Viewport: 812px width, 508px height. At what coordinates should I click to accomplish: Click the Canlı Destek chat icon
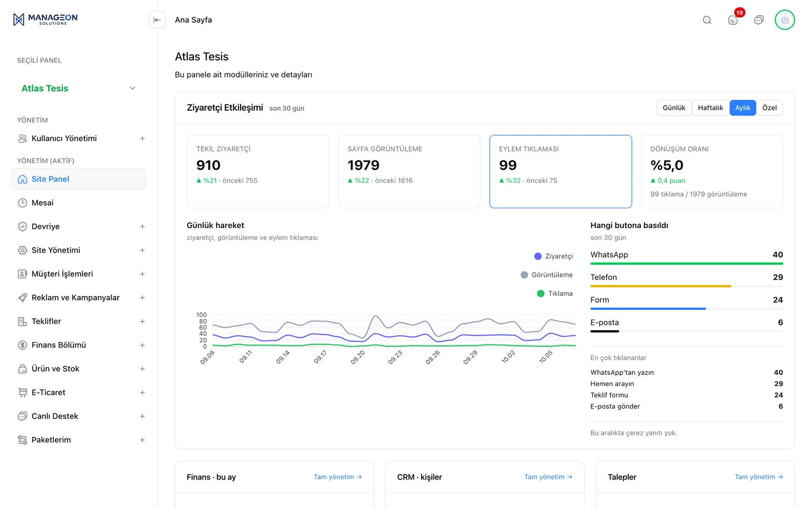(22, 416)
